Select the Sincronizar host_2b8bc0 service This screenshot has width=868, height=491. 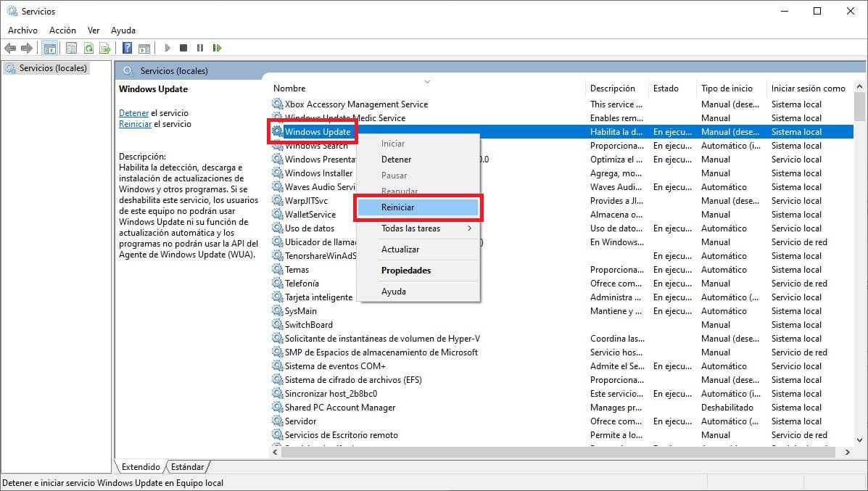click(x=331, y=394)
